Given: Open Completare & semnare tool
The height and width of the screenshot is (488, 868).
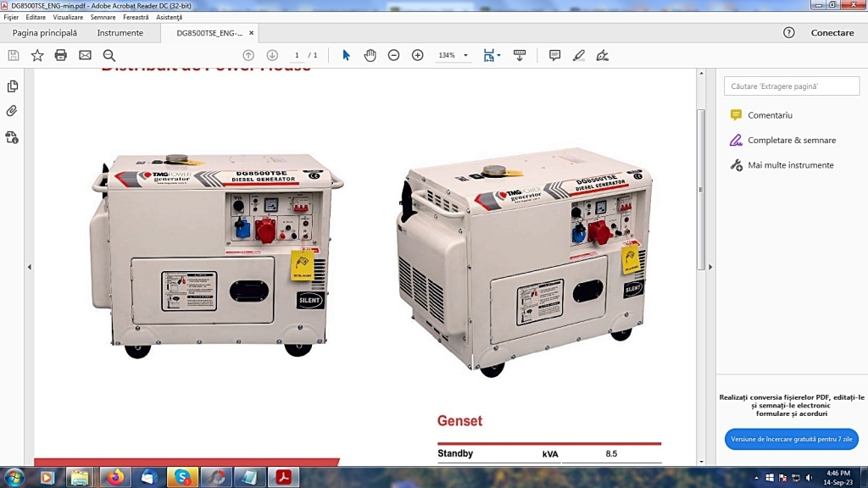Looking at the screenshot, I should coord(782,140).
